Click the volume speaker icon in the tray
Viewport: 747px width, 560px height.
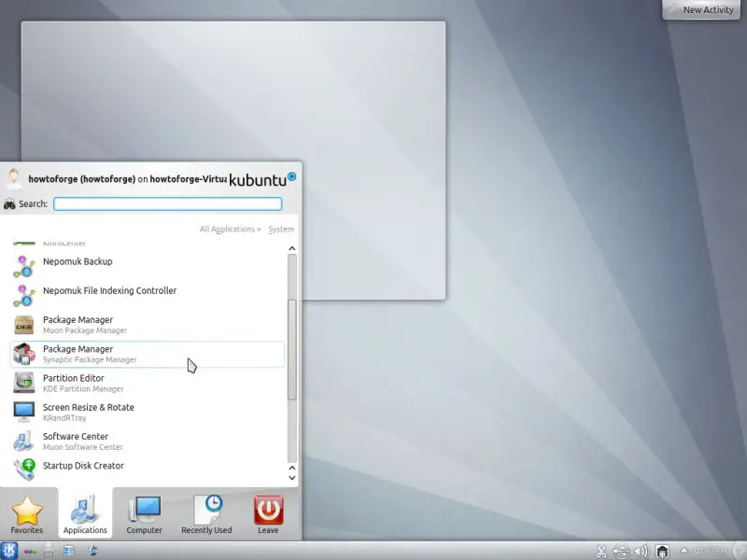pos(641,552)
